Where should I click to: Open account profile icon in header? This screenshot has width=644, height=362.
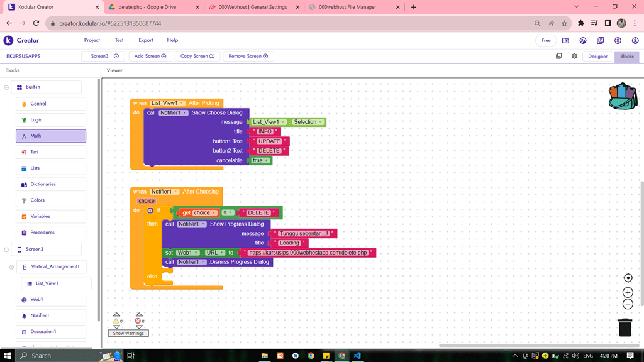(635, 40)
